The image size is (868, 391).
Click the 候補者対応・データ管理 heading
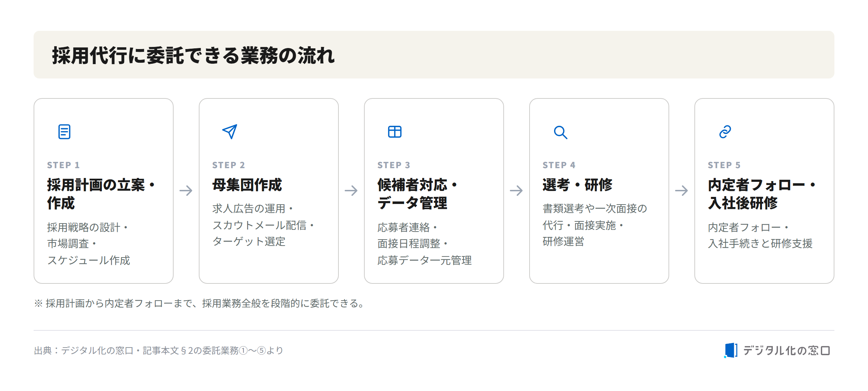[418, 194]
